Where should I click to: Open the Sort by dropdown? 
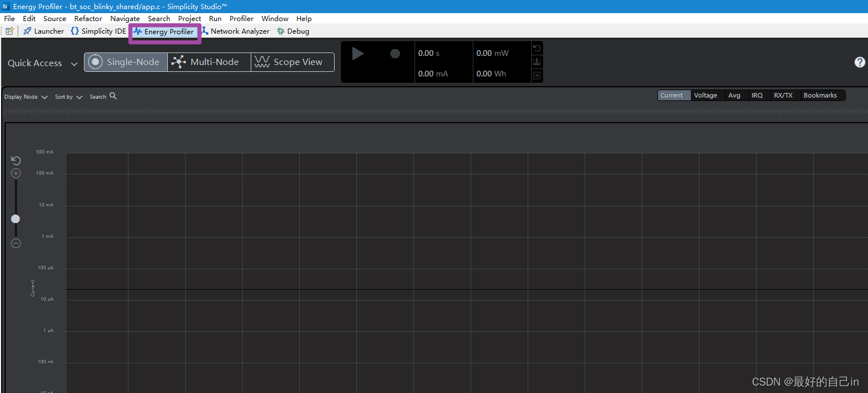coord(69,97)
